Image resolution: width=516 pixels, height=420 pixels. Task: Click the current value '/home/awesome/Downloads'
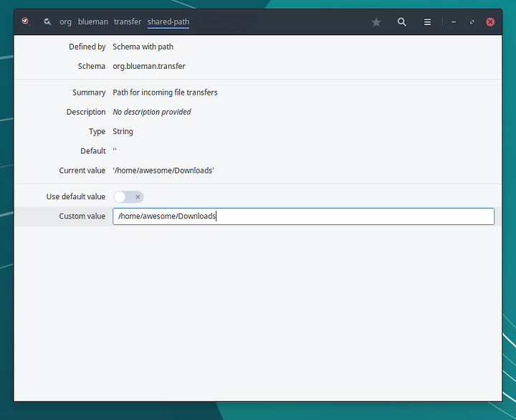click(163, 171)
